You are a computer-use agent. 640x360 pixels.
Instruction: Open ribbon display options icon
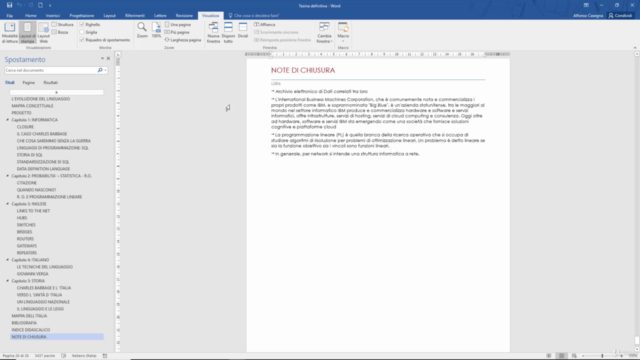click(x=586, y=5)
